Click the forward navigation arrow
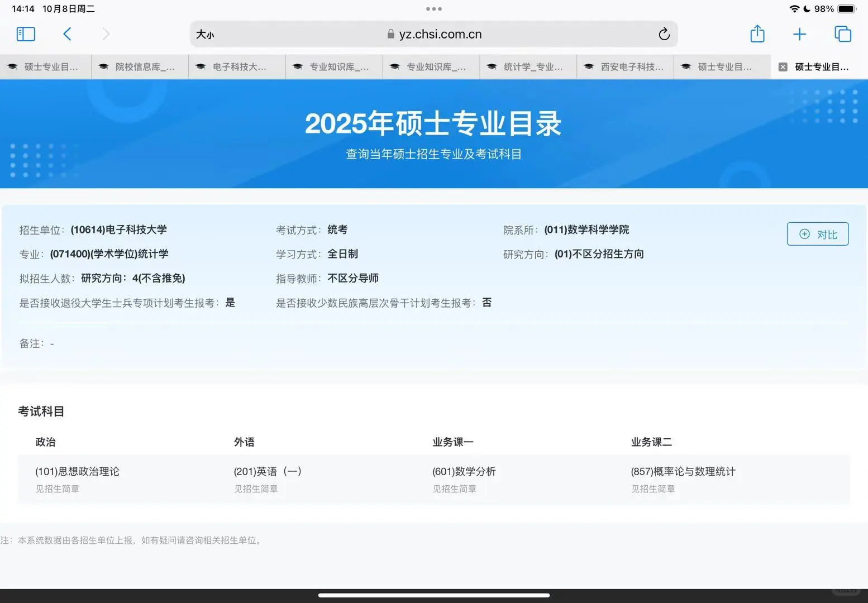The height and width of the screenshot is (603, 868). click(x=106, y=34)
